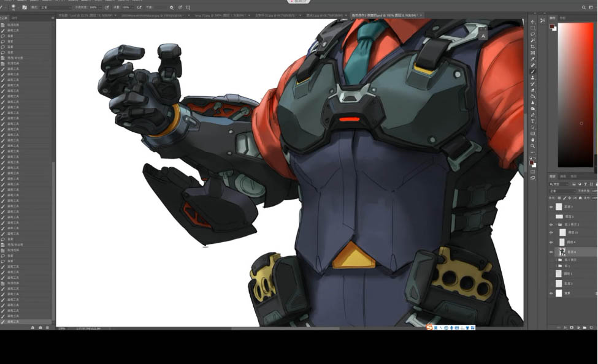
Task: Hide the selected layer with character thumbnail
Action: (551, 252)
